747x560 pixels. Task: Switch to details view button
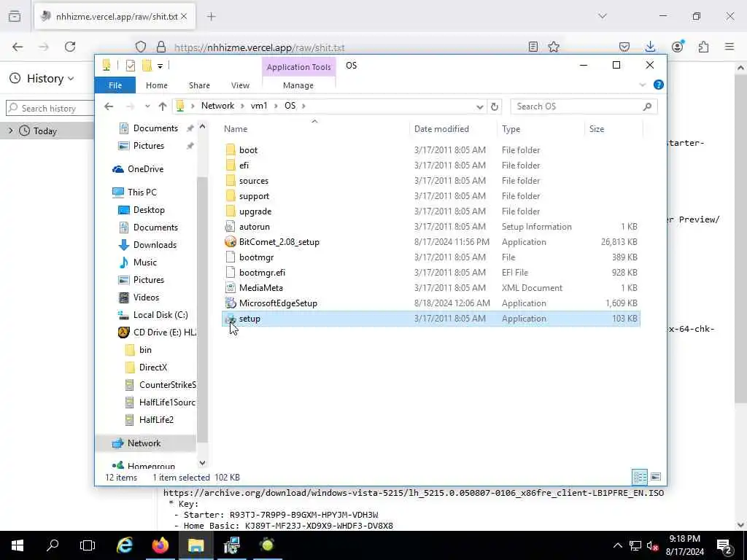point(640,477)
